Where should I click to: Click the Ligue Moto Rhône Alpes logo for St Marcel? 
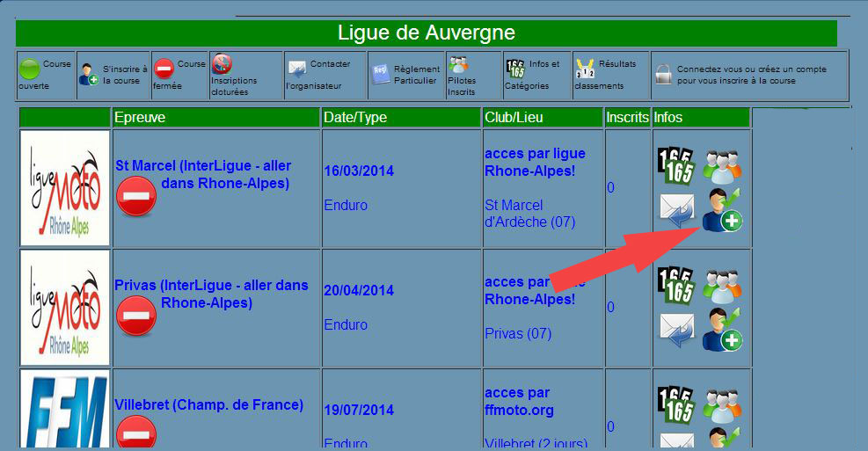click(65, 188)
